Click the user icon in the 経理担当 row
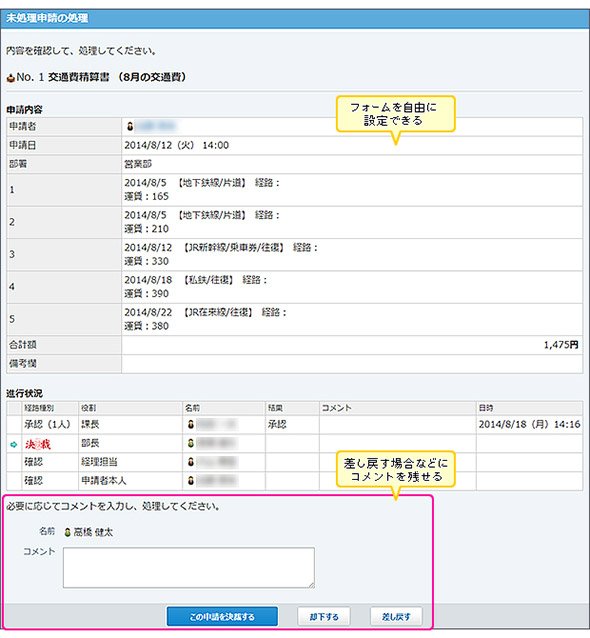 click(x=190, y=462)
